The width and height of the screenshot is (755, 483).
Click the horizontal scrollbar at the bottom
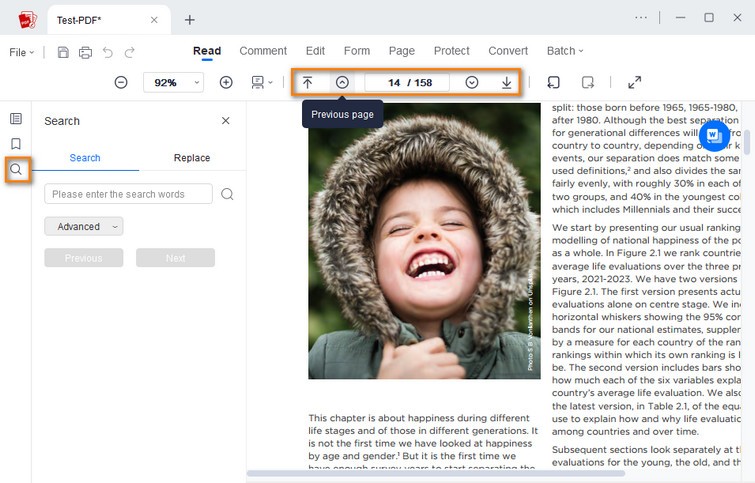click(436, 473)
